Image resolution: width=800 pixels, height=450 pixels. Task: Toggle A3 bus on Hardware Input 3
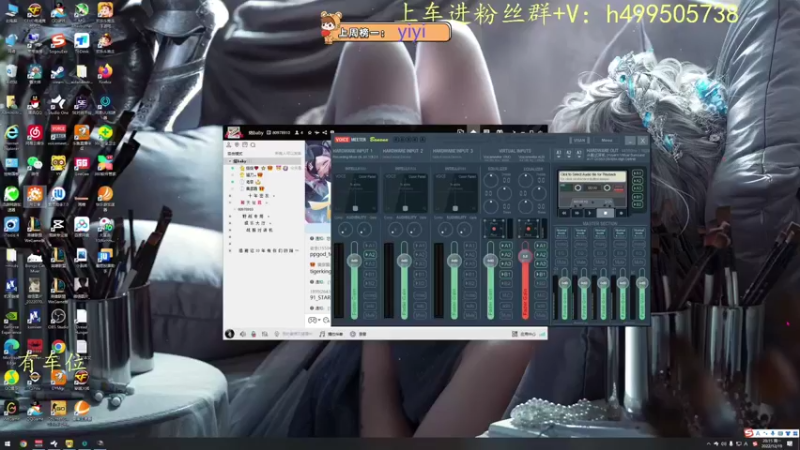click(x=470, y=264)
